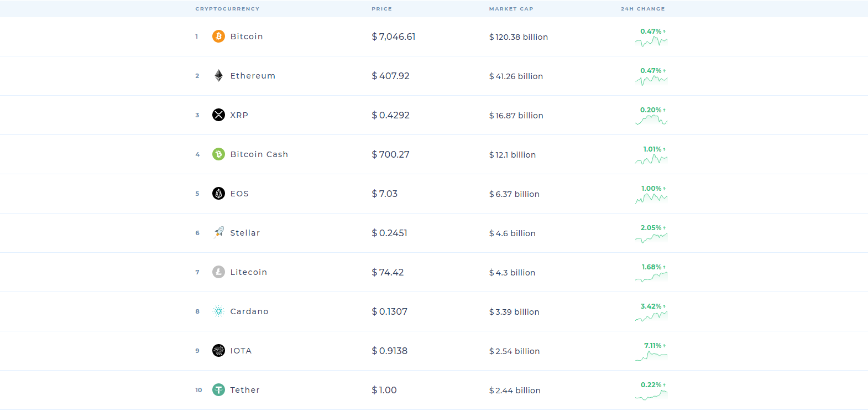Screen dimensions: 868x411
Task: Click the 1.01% change value
Action: tap(652, 149)
